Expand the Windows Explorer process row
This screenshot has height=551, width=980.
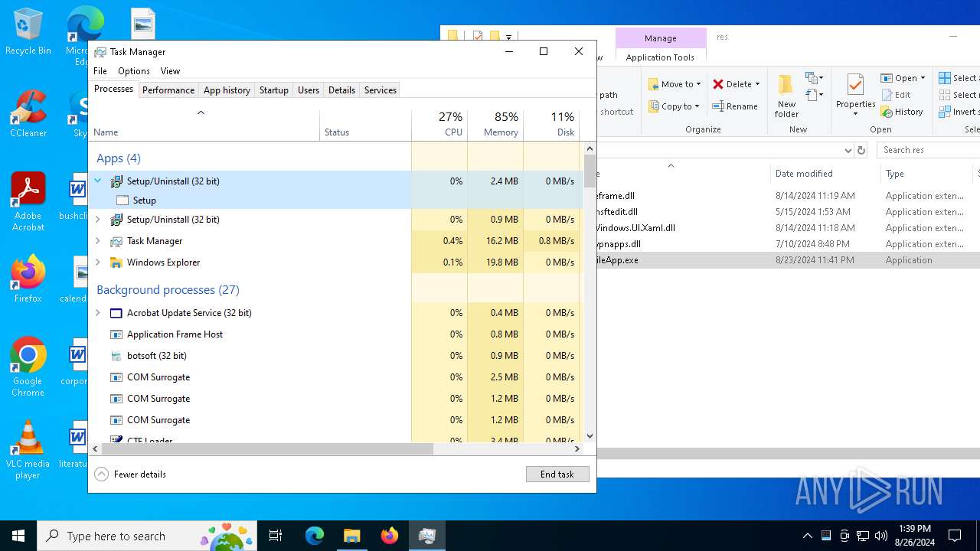tap(97, 262)
